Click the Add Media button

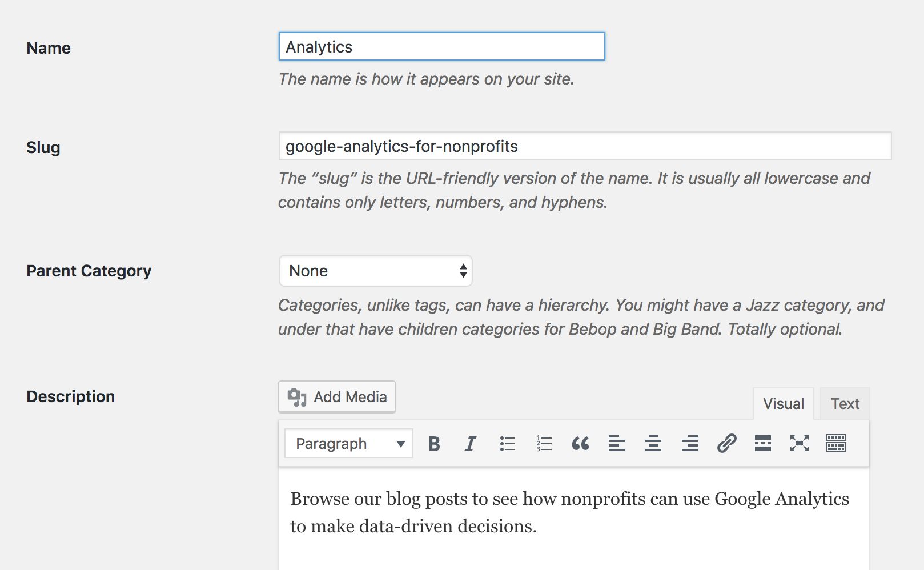point(337,397)
